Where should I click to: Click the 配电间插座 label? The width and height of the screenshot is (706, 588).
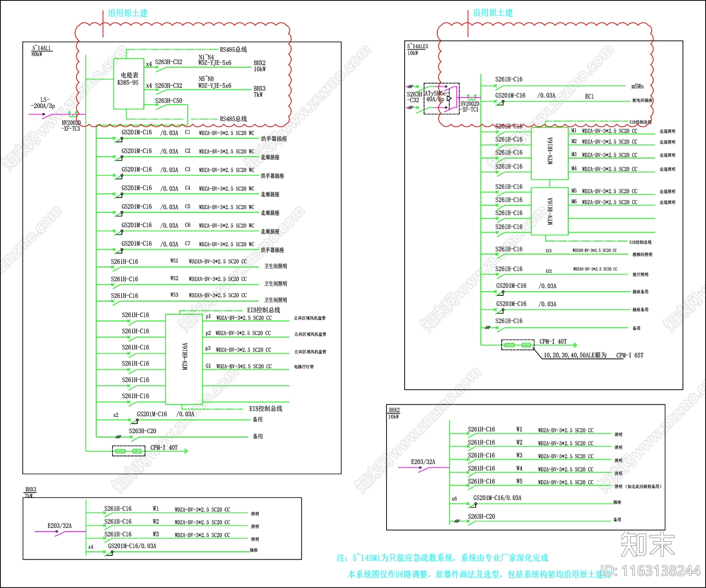pos(642,101)
